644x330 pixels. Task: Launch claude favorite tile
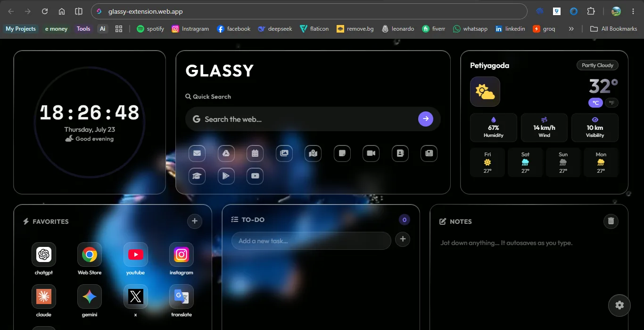click(x=44, y=301)
